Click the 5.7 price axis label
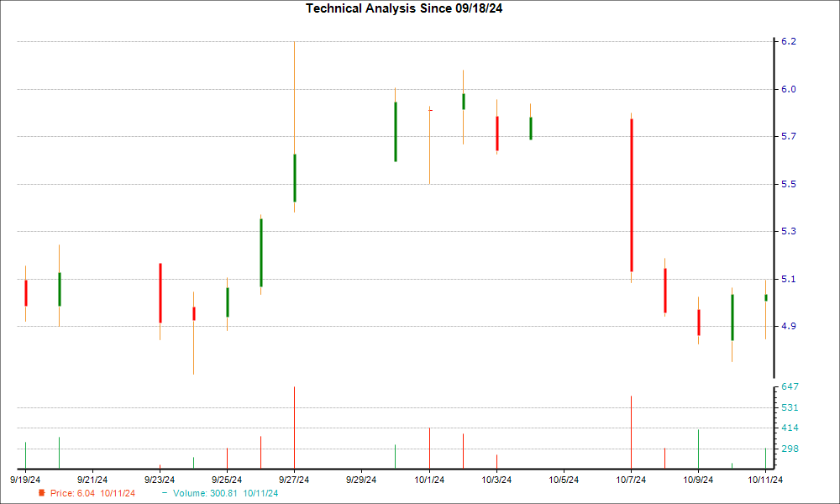Image resolution: width=840 pixels, height=504 pixels. tap(789, 137)
